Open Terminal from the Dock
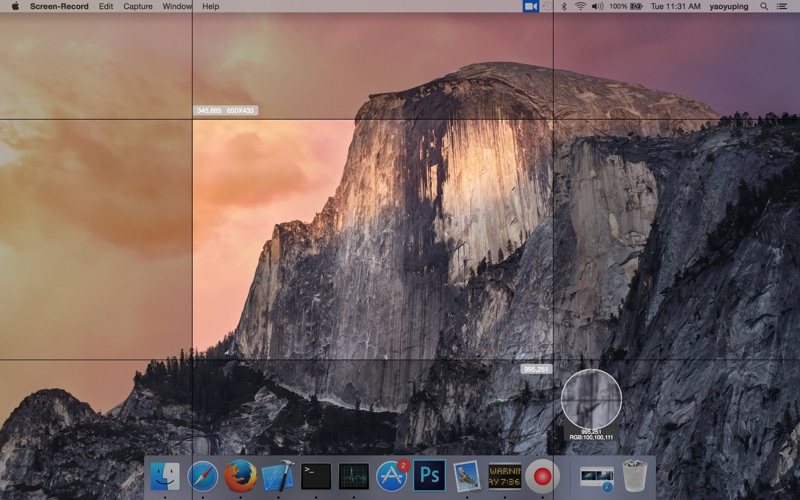Screen dimensions: 800x500 316,476
